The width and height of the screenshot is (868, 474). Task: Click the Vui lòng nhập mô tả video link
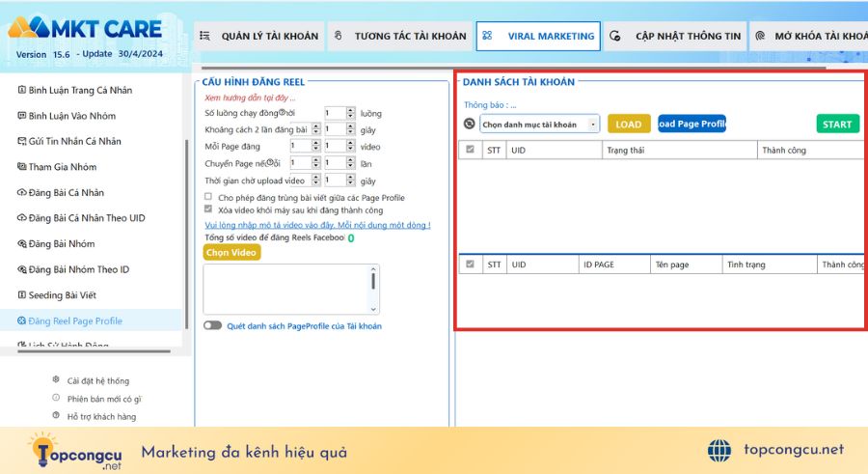coord(317,225)
